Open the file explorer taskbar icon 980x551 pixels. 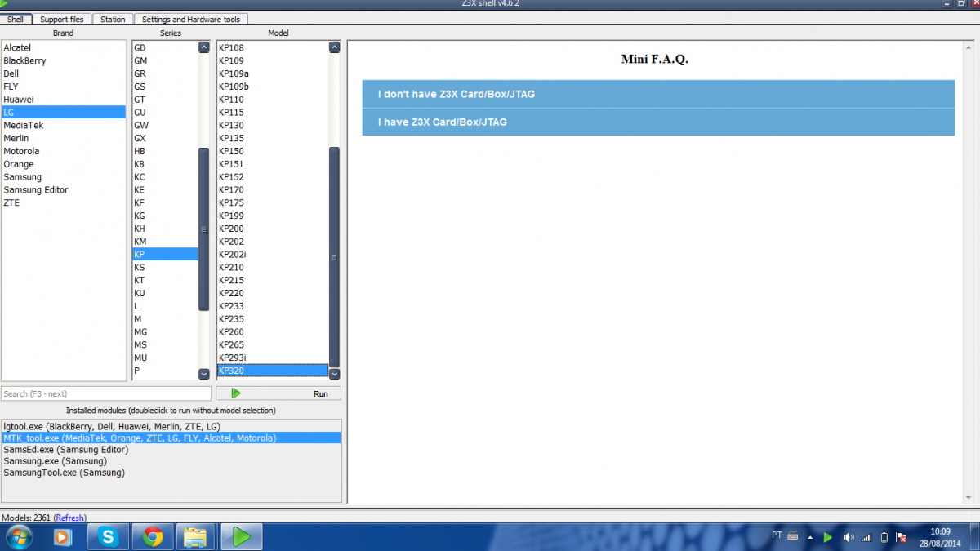point(196,536)
